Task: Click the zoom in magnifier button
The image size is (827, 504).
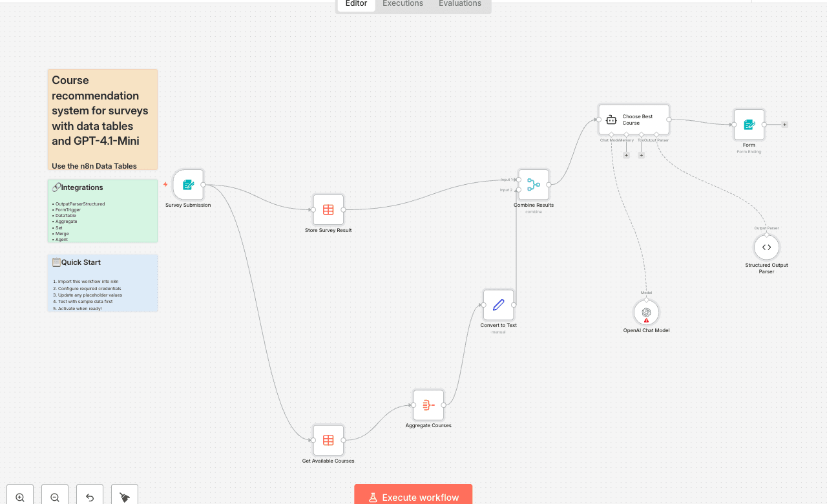Action: 20,497
